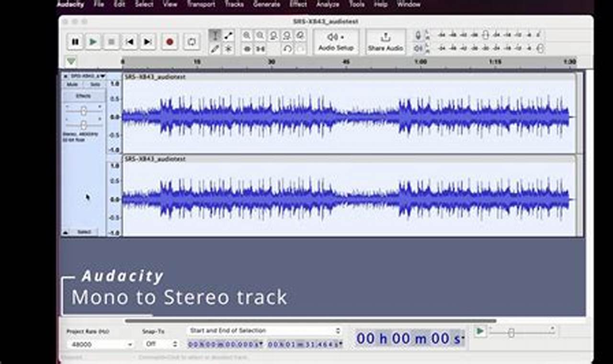Open the Audacity application menu
The image size is (613, 364).
coord(71,4)
